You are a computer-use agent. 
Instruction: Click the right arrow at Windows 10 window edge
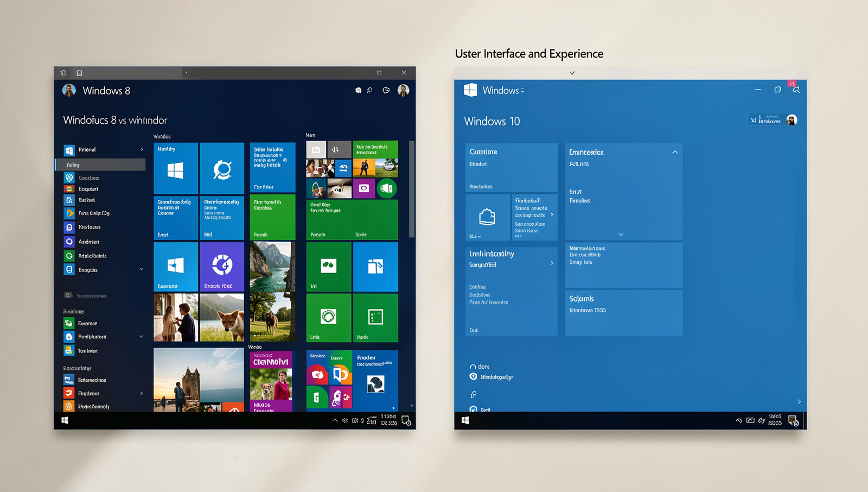[x=799, y=401]
